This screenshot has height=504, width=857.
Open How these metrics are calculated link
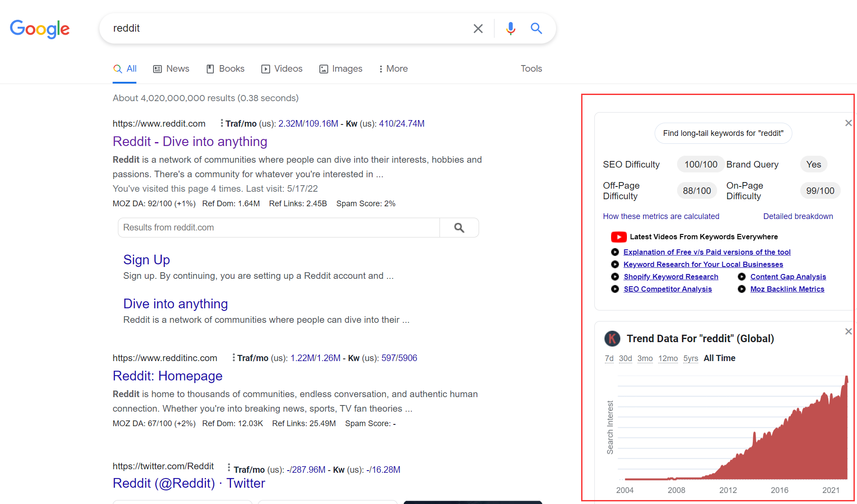tap(661, 216)
